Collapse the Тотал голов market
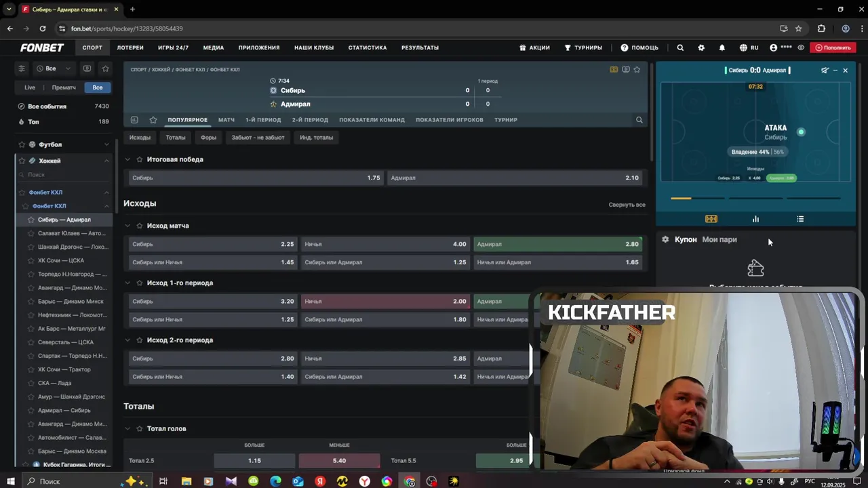This screenshot has width=868, height=488. [x=127, y=429]
